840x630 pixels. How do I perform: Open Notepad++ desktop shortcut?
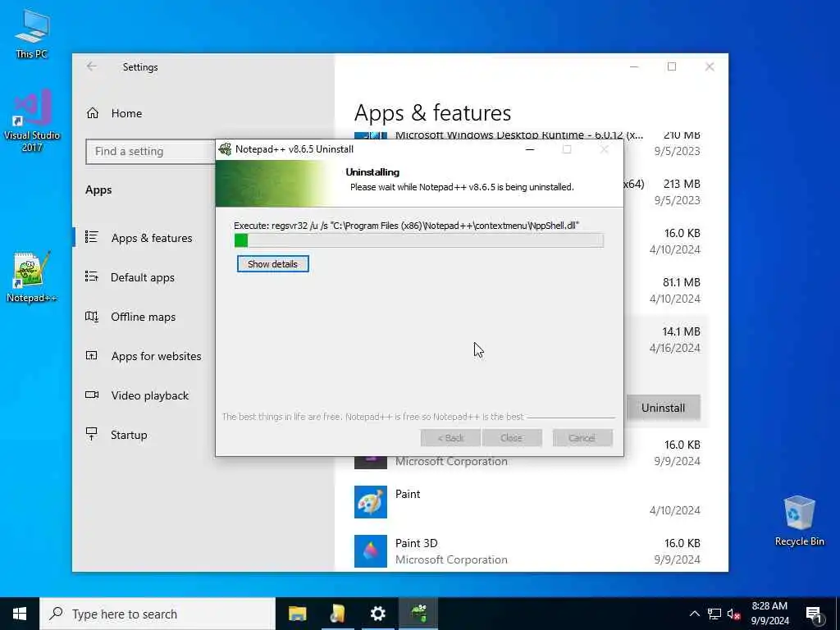[x=32, y=277]
